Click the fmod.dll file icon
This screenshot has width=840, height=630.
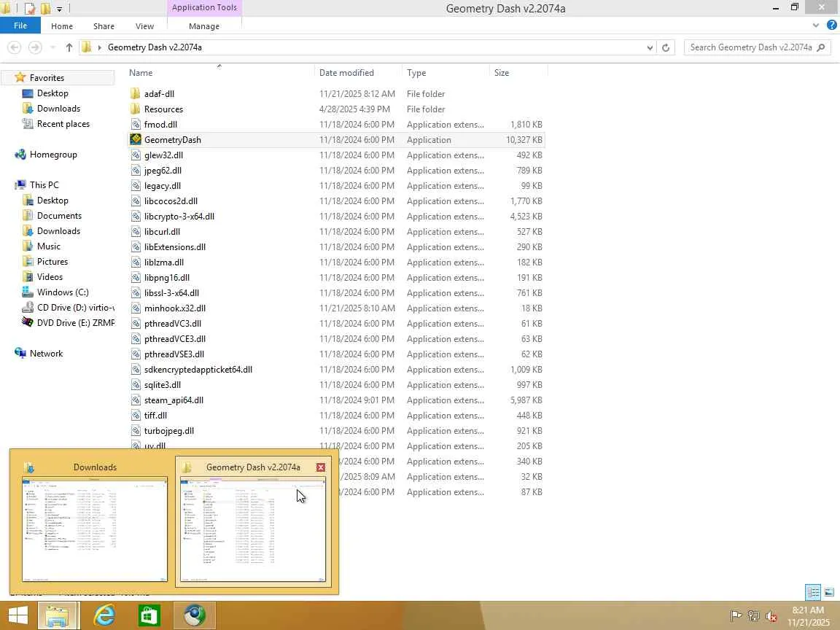[x=136, y=124]
